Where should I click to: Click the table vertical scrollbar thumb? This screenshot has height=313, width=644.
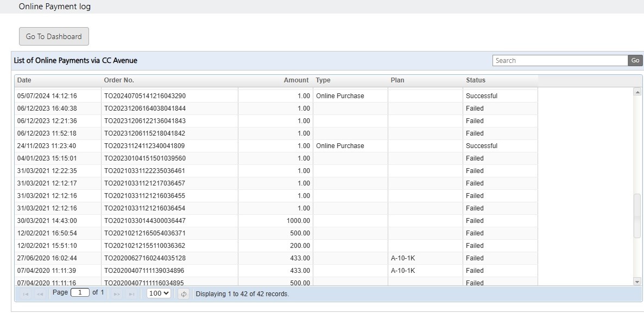tap(637, 216)
